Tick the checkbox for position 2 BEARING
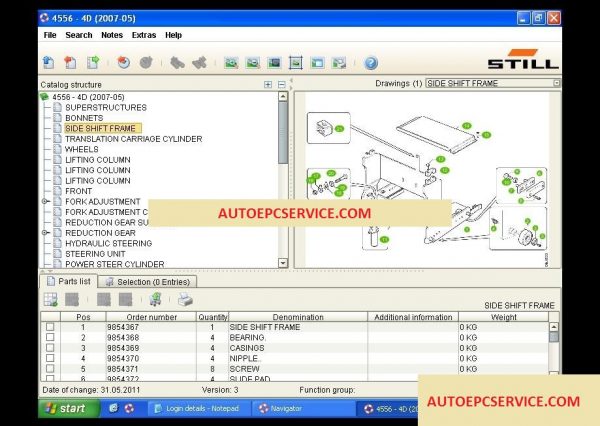600x426 pixels. pyautogui.click(x=50, y=337)
